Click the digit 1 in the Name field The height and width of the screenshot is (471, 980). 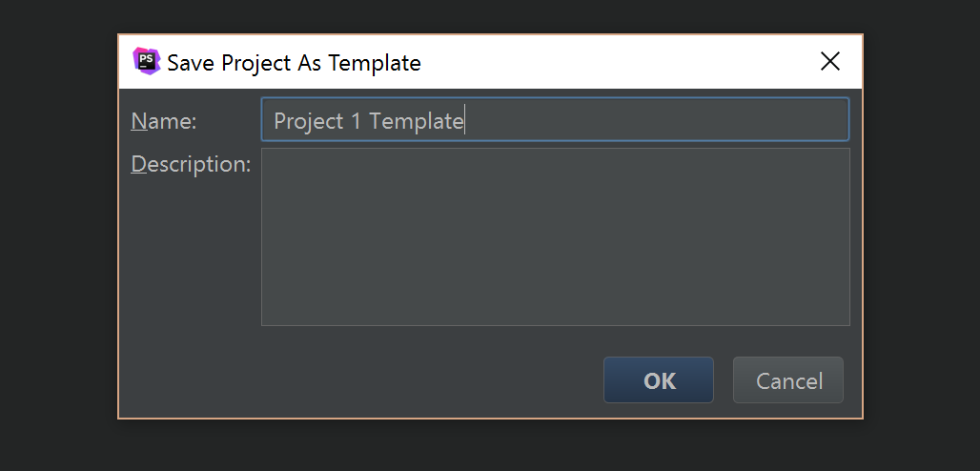click(355, 121)
